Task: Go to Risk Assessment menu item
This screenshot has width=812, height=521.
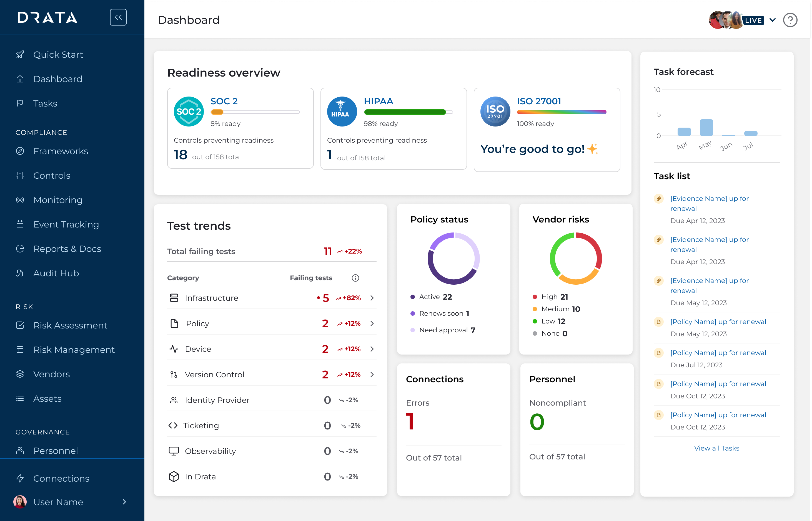Action: (70, 325)
